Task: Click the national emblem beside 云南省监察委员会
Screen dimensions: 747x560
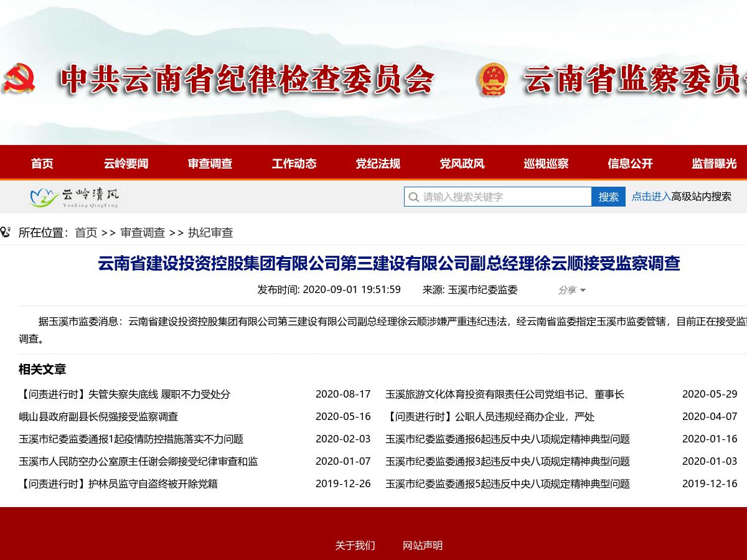Action: [x=492, y=80]
